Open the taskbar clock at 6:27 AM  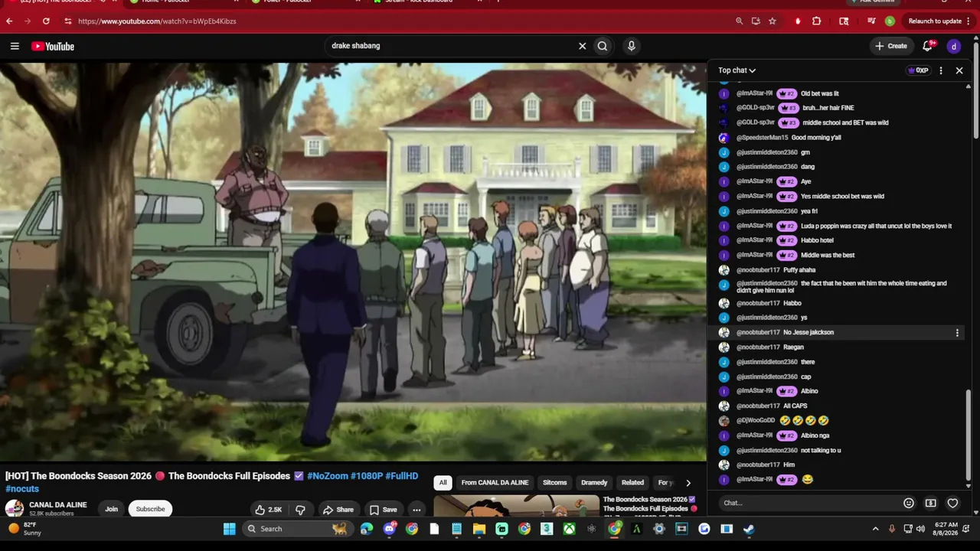[x=946, y=529]
